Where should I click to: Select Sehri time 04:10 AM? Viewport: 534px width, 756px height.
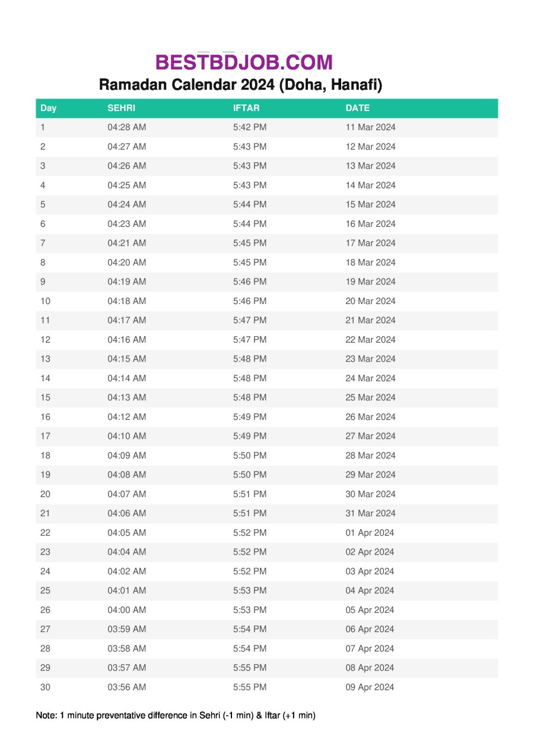click(x=126, y=436)
